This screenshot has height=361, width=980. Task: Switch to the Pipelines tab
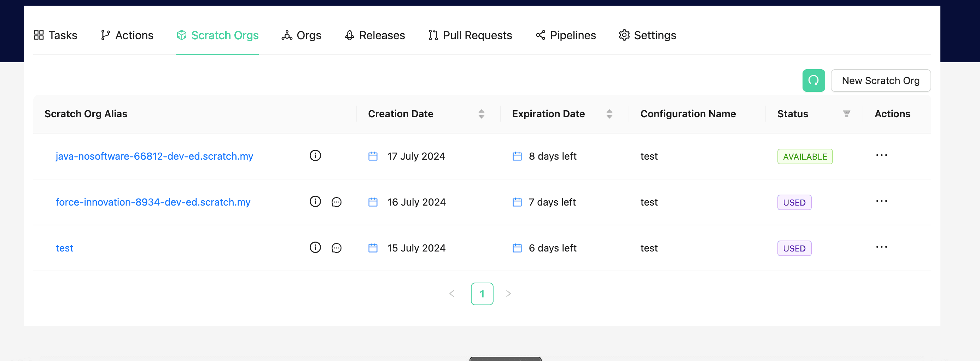[566, 35]
